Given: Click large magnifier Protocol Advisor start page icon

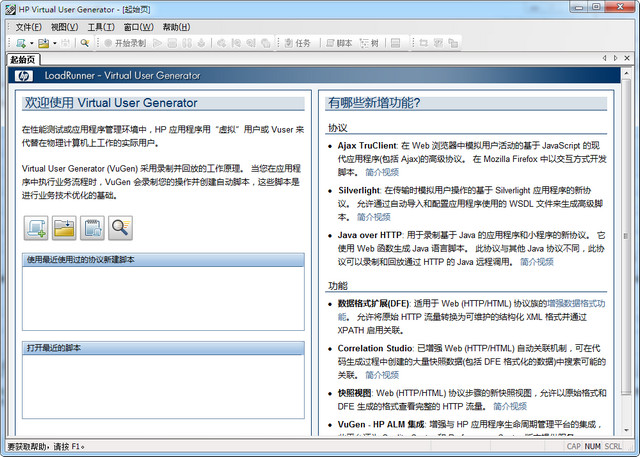Looking at the screenshot, I should [x=120, y=228].
